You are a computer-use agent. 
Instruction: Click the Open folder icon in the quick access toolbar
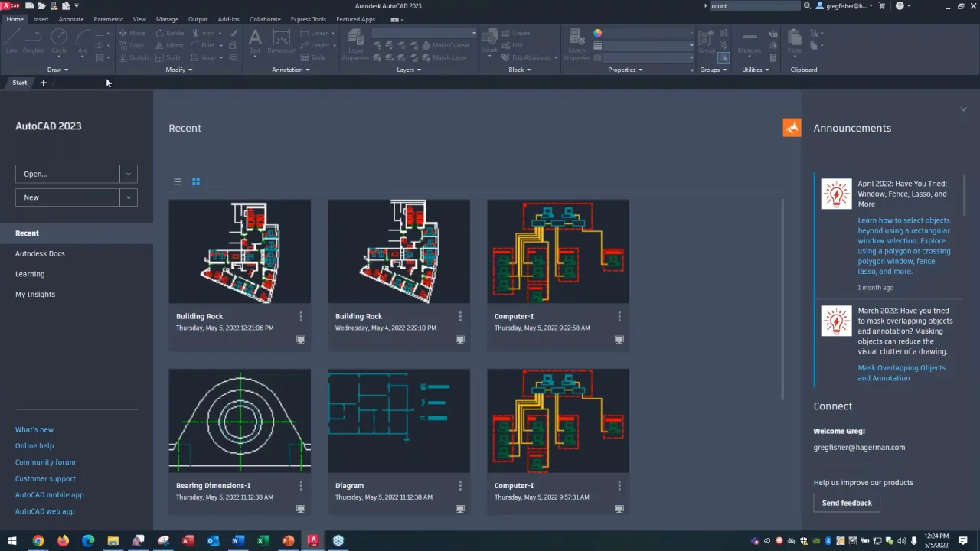click(41, 5)
